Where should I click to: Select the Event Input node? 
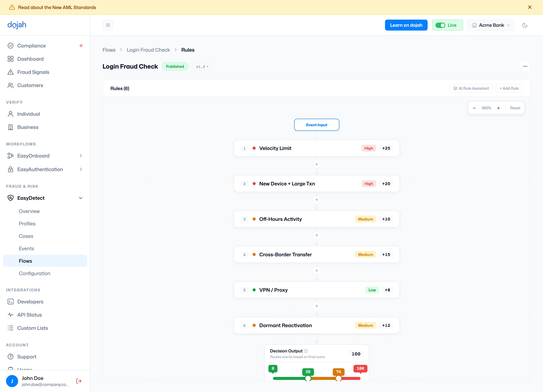(317, 125)
